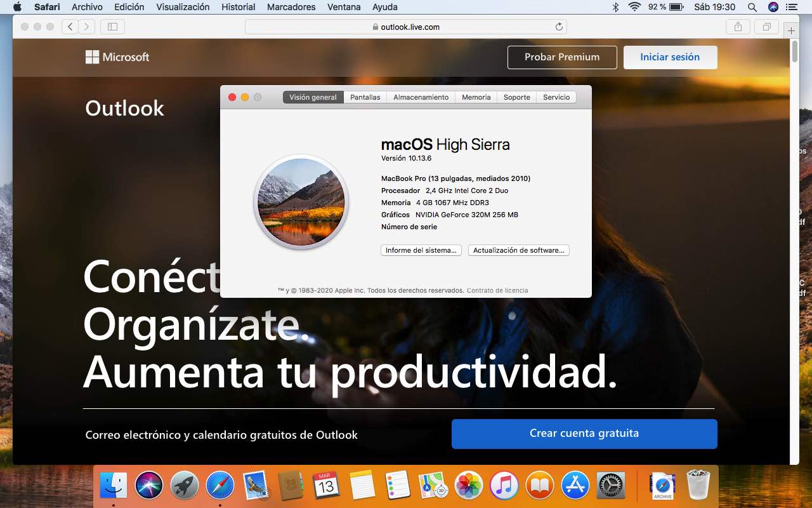Switch to the Almacenamiento tab
This screenshot has width=812, height=508.
[x=421, y=97]
